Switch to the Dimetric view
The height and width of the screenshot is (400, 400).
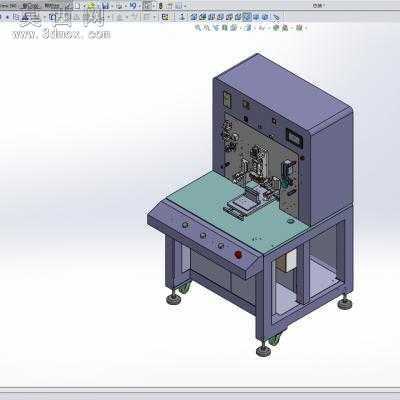[265, 17]
